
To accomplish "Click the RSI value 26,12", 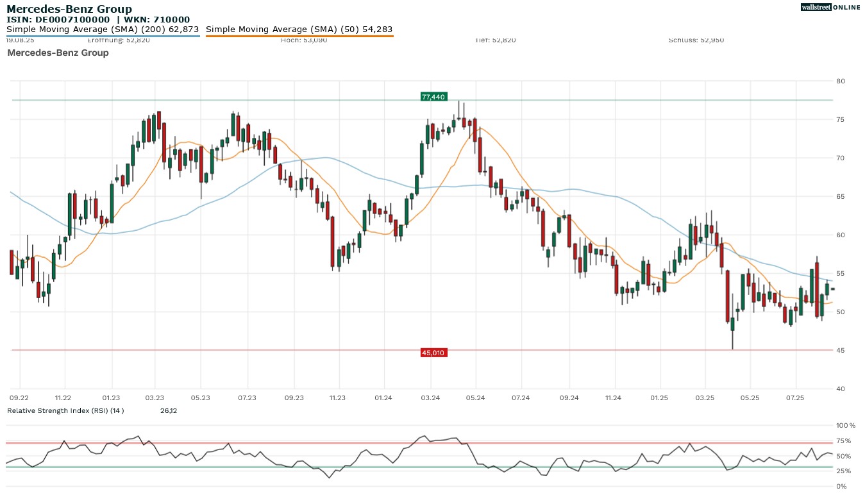I will coord(169,410).
